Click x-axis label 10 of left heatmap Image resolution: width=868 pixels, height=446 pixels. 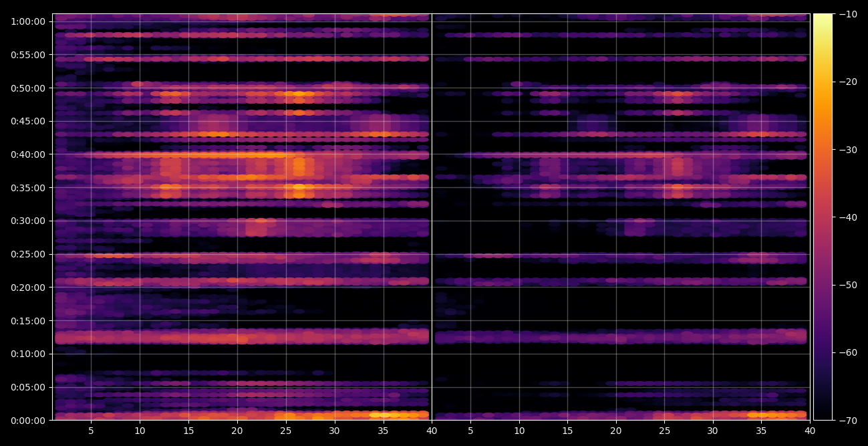[x=140, y=431]
